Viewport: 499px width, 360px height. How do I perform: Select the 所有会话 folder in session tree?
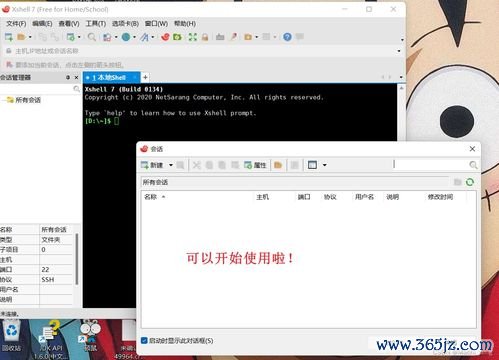click(28, 100)
